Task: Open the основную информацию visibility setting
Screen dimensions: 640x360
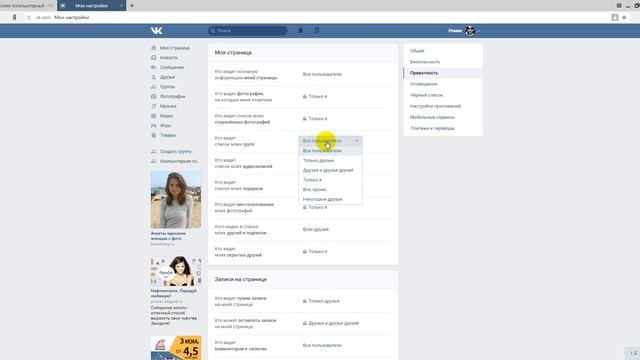Action: [322, 74]
